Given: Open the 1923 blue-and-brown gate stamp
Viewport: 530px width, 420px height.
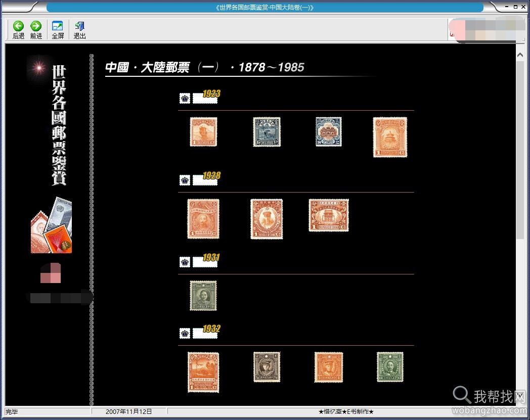Looking at the screenshot, I should point(329,132).
